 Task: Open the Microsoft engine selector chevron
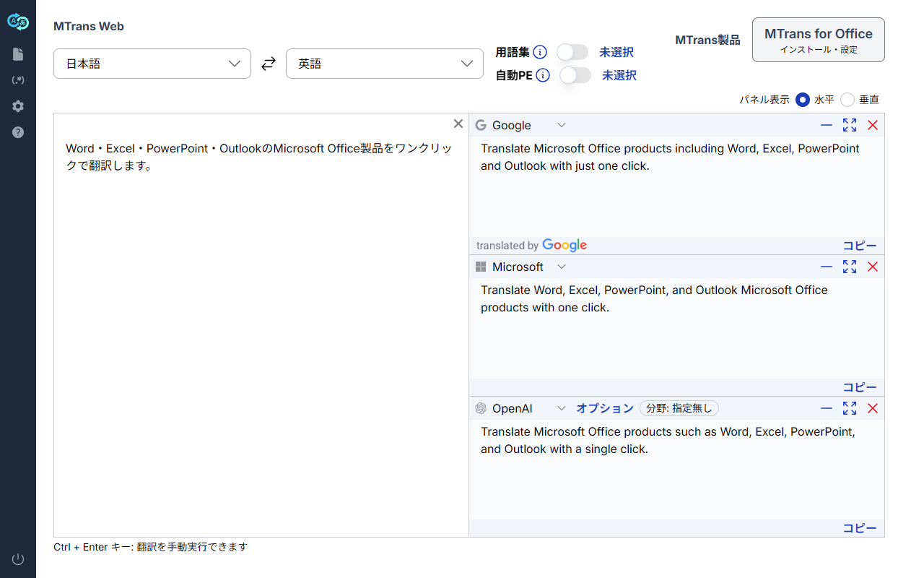point(562,267)
